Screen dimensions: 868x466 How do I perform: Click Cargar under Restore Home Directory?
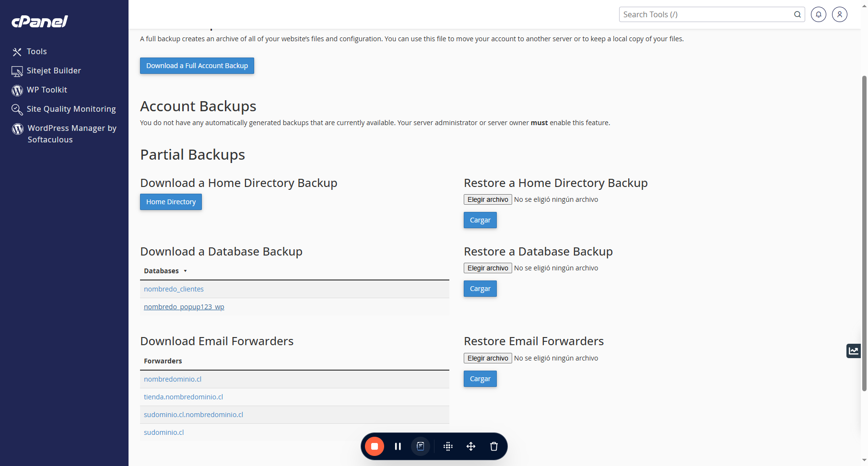tap(480, 220)
